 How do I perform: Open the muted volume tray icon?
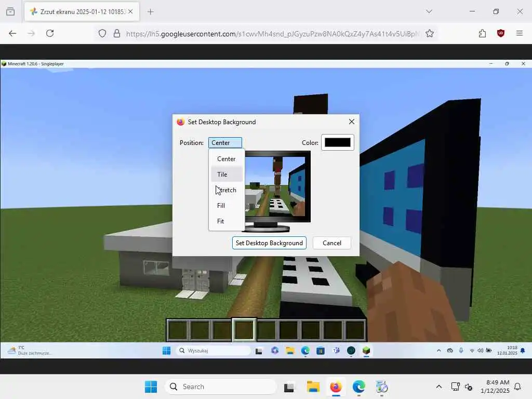(x=469, y=387)
